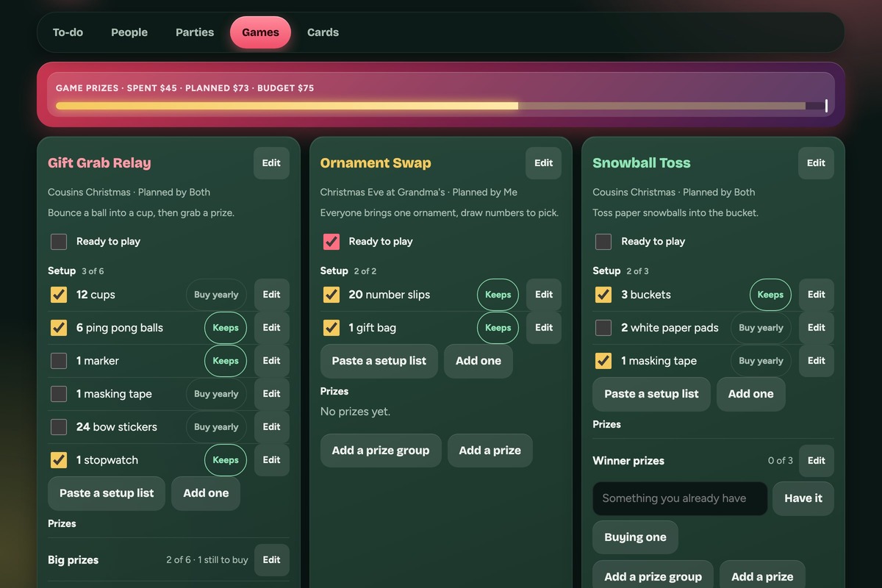The height and width of the screenshot is (588, 882).
Task: Uncheck Ready to play for Ornament Swap
Action: click(x=331, y=241)
